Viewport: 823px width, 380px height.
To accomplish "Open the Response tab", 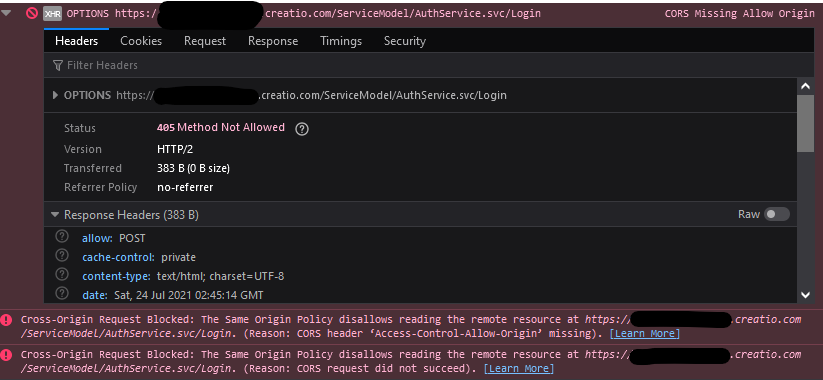I will (x=273, y=41).
